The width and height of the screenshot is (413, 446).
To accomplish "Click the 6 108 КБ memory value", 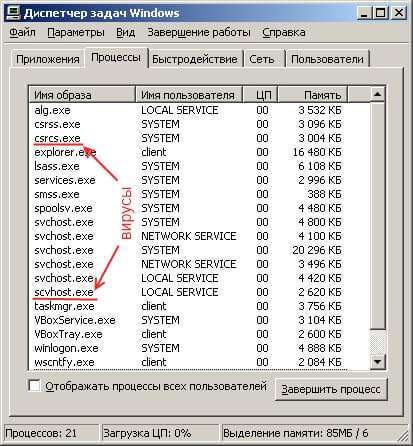I will tap(320, 166).
